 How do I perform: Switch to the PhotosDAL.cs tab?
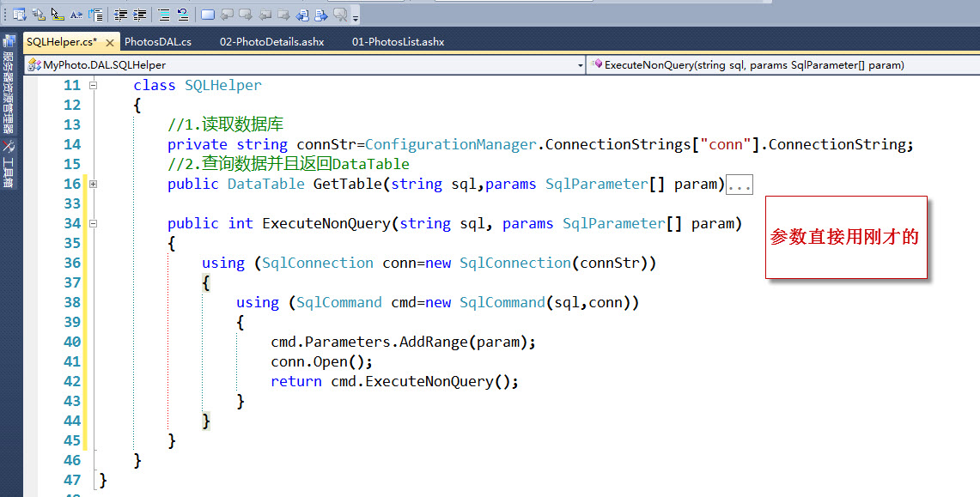(159, 40)
